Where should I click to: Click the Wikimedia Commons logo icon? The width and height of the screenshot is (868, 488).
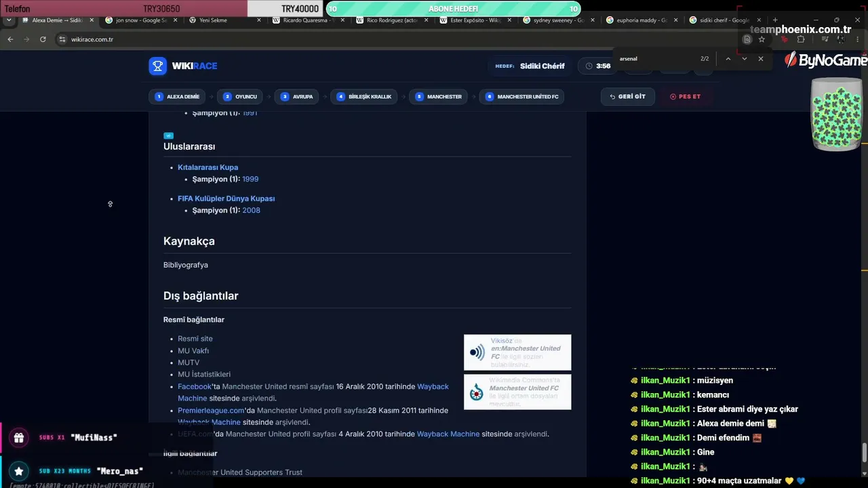[x=477, y=392]
